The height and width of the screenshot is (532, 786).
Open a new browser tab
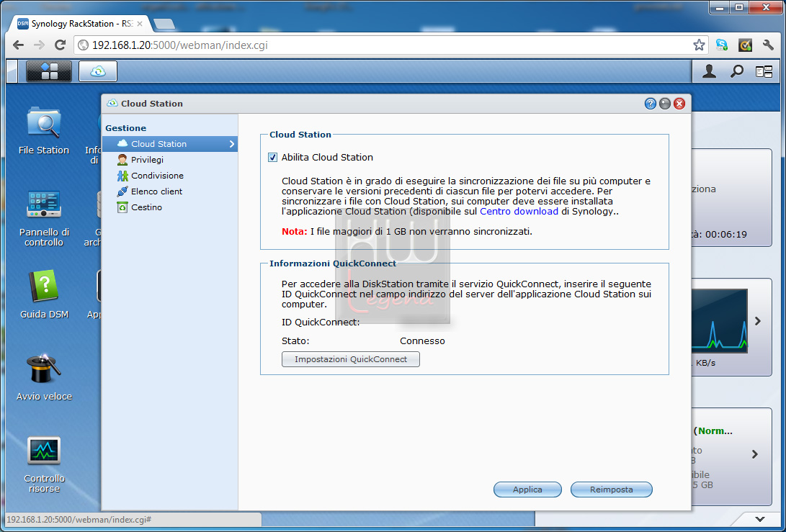point(164,24)
